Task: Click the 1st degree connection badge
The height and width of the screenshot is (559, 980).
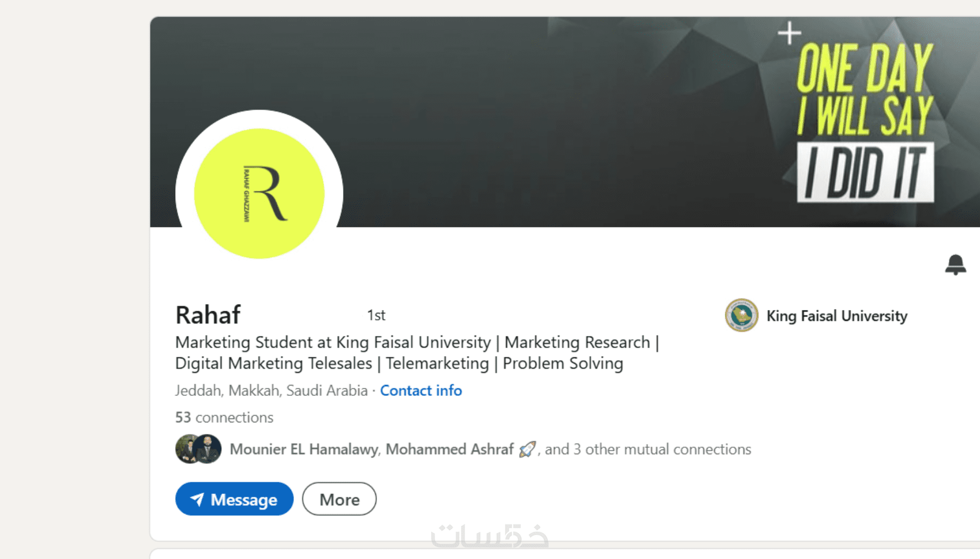Action: click(x=376, y=315)
